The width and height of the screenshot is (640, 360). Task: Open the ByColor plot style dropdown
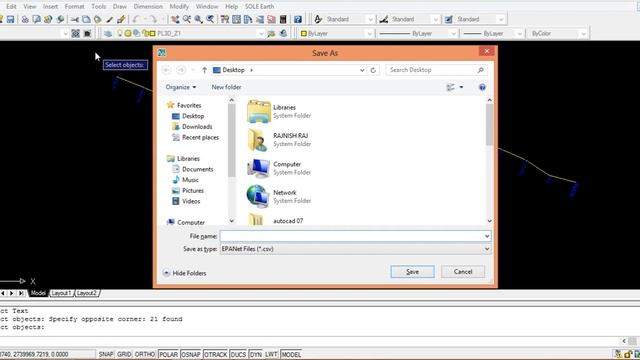[x=583, y=33]
